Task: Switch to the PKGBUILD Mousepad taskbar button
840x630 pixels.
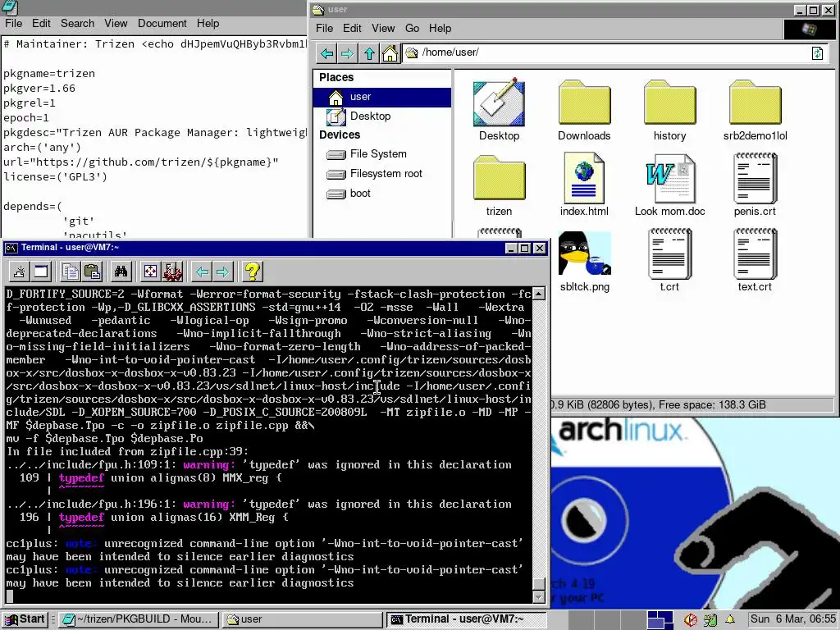Action: pyautogui.click(x=138, y=620)
